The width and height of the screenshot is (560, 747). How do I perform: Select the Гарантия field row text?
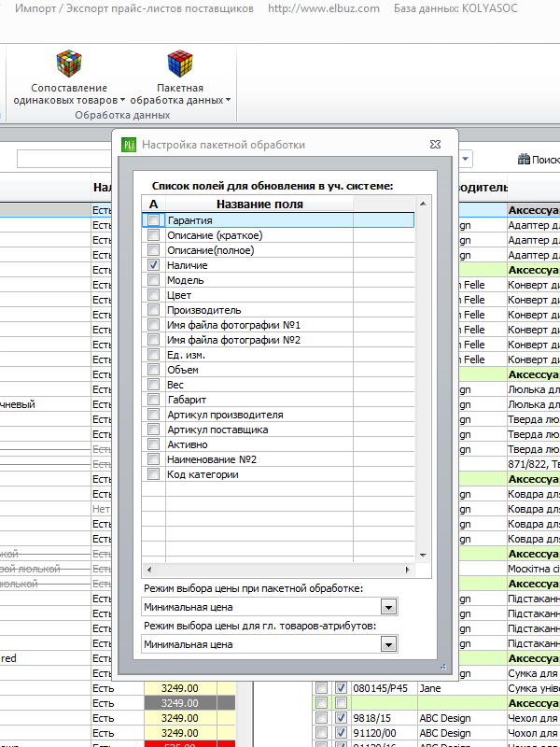189,220
